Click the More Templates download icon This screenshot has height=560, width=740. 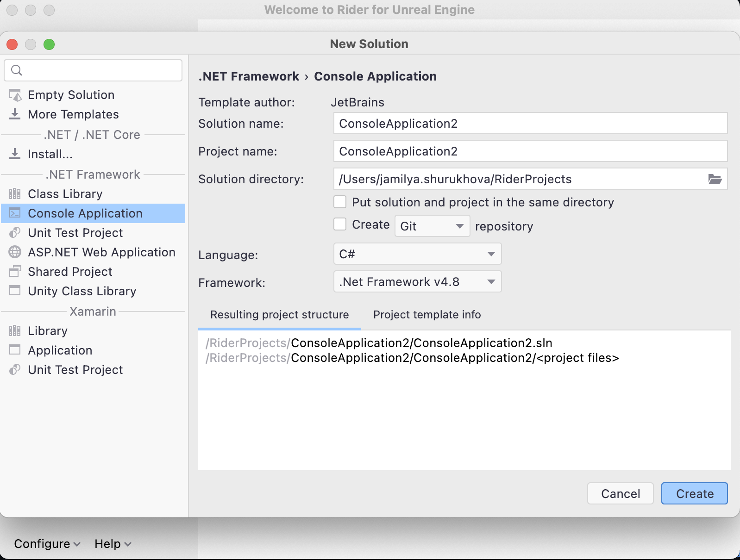coord(15,114)
